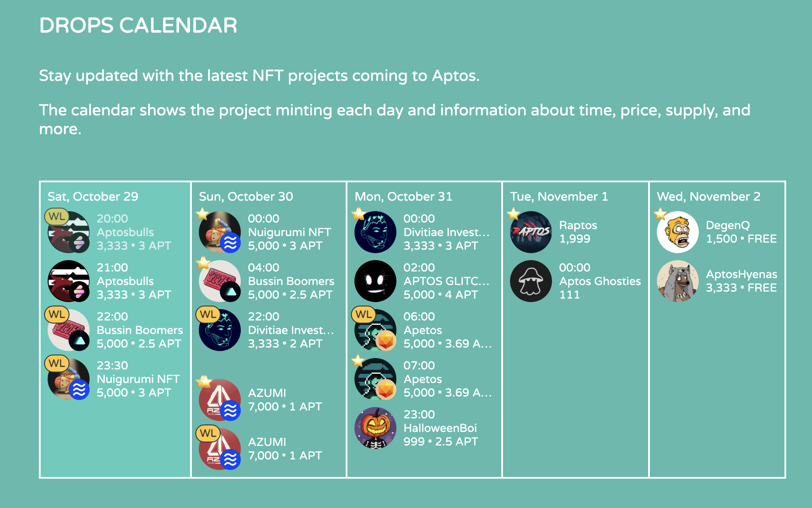Open the Raptos project logo
This screenshot has height=508, width=812.
click(x=531, y=232)
